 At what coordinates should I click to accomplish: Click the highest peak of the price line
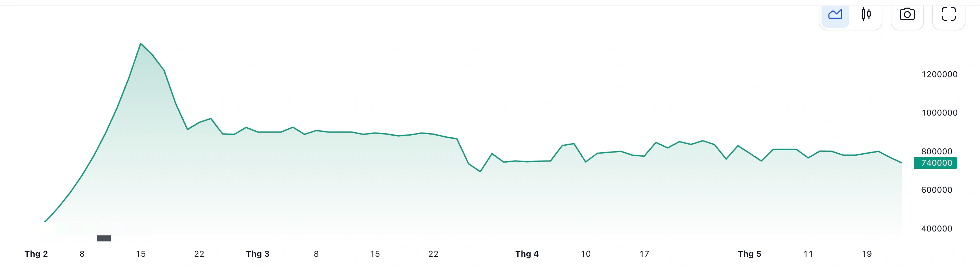(141, 44)
